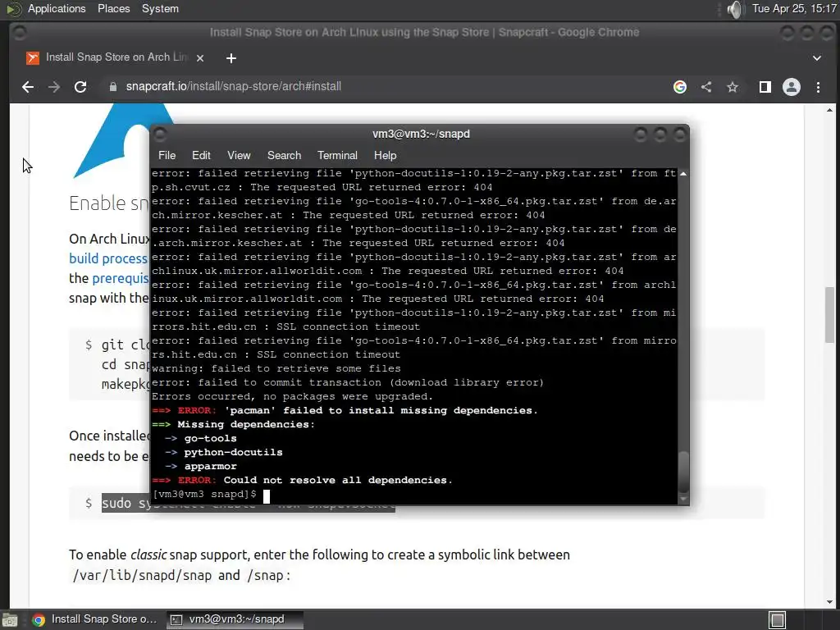840x630 pixels.
Task: Share this page via share icon
Action: tap(706, 87)
